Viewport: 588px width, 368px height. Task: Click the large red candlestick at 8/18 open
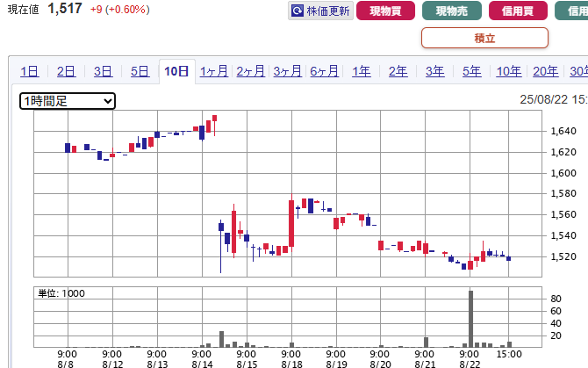pyautogui.click(x=291, y=224)
